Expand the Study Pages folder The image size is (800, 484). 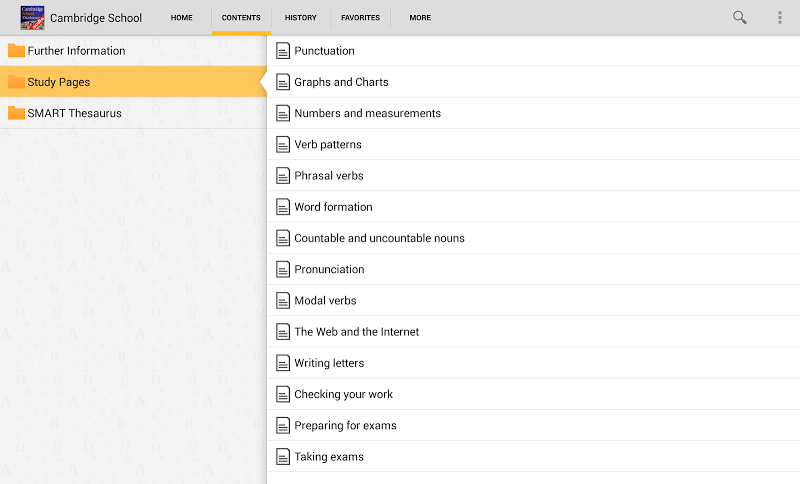(x=59, y=82)
